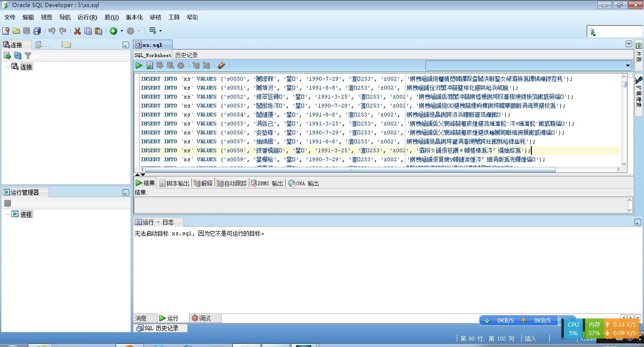Check the 内存 37% usage indicator
This screenshot has width=644, height=347.
tap(594, 329)
